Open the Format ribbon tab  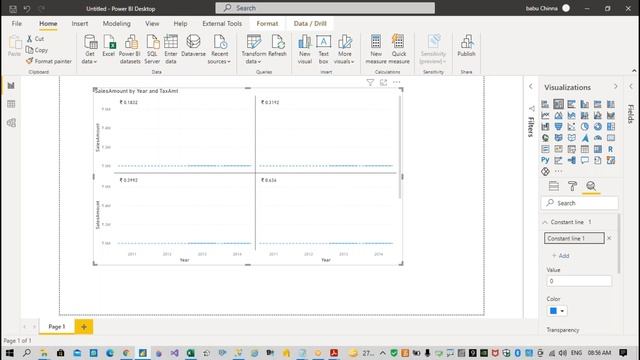(267, 24)
